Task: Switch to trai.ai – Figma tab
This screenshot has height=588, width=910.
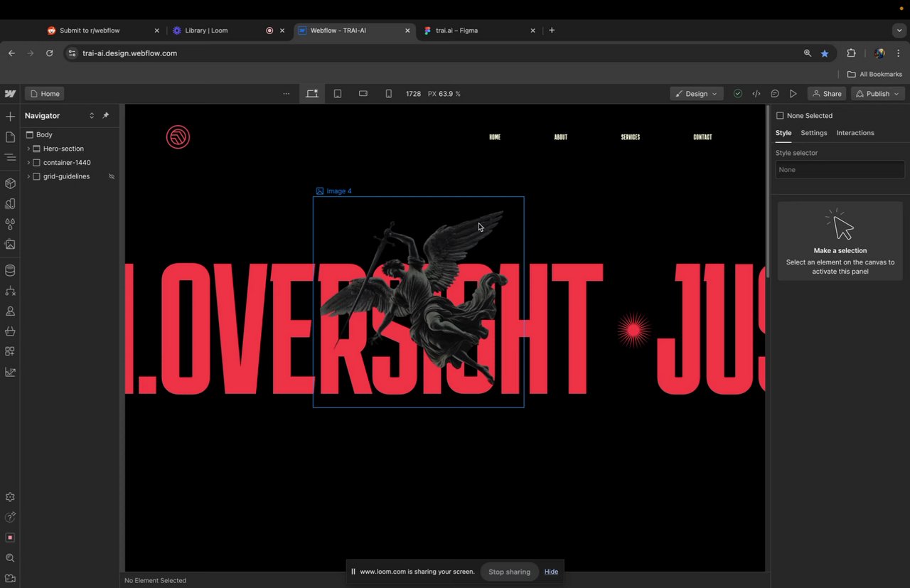Action: pos(479,31)
